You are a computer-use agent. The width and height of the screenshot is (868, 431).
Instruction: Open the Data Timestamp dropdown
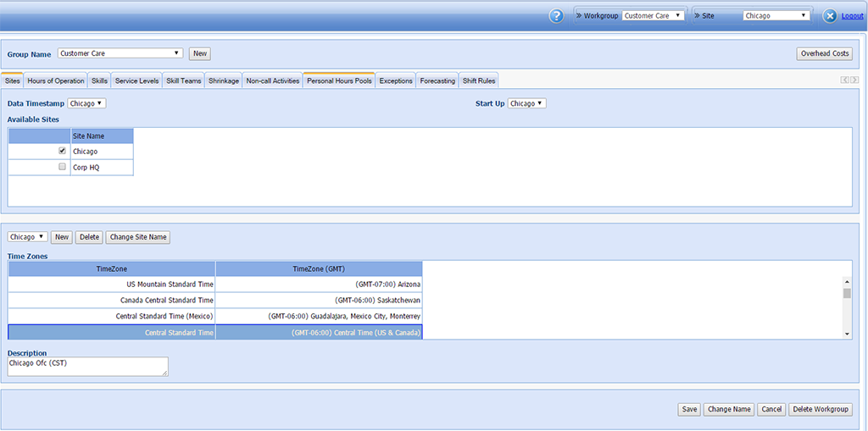pyautogui.click(x=86, y=103)
